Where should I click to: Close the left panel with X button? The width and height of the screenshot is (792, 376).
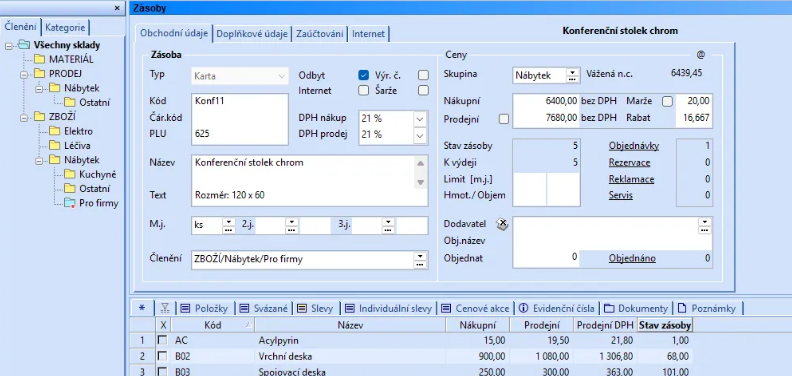pyautogui.click(x=117, y=8)
